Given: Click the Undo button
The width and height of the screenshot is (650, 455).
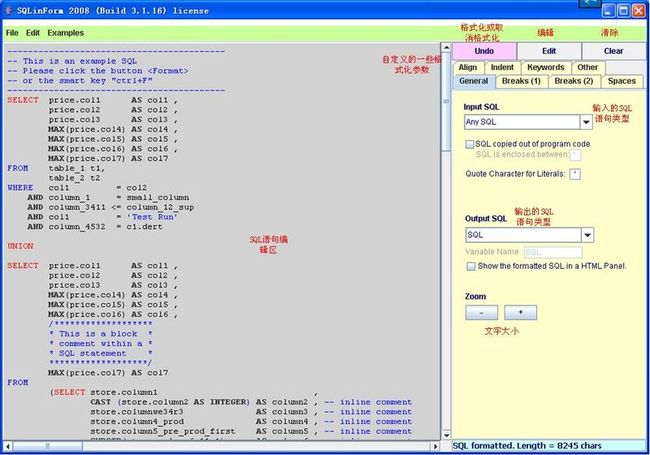Looking at the screenshot, I should [484, 51].
